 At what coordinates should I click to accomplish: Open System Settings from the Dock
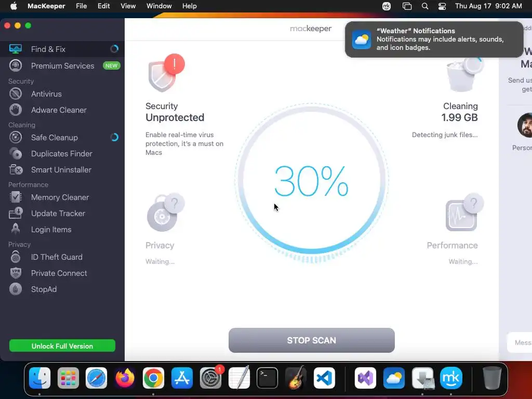click(211, 378)
